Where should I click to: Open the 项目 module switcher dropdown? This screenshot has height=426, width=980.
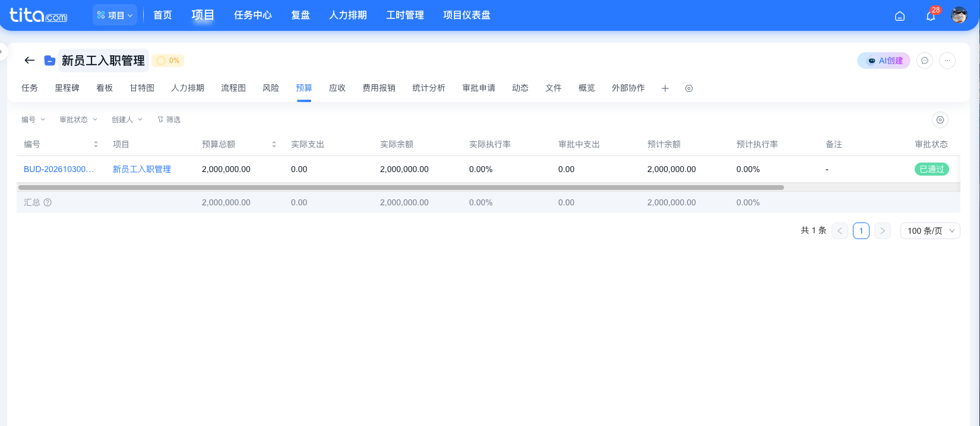(x=115, y=15)
